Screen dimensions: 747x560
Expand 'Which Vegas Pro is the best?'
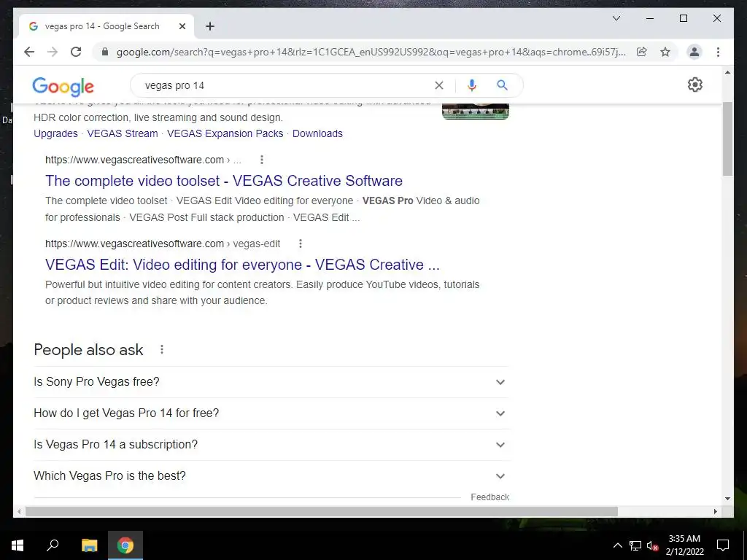click(271, 476)
